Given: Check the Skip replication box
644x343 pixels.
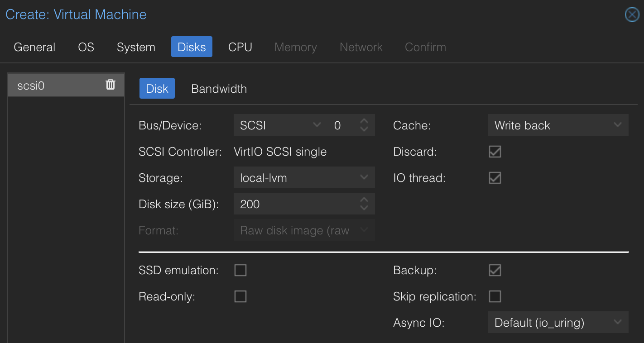Looking at the screenshot, I should tap(495, 296).
